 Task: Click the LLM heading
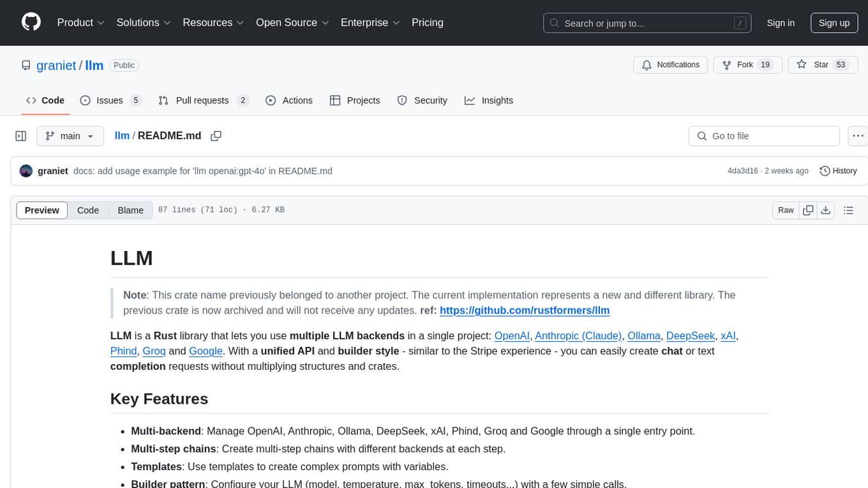click(131, 258)
